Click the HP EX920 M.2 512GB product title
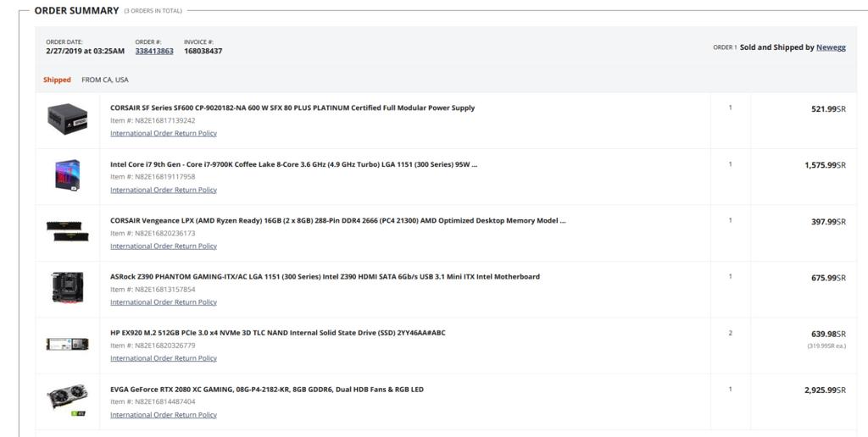 278,333
